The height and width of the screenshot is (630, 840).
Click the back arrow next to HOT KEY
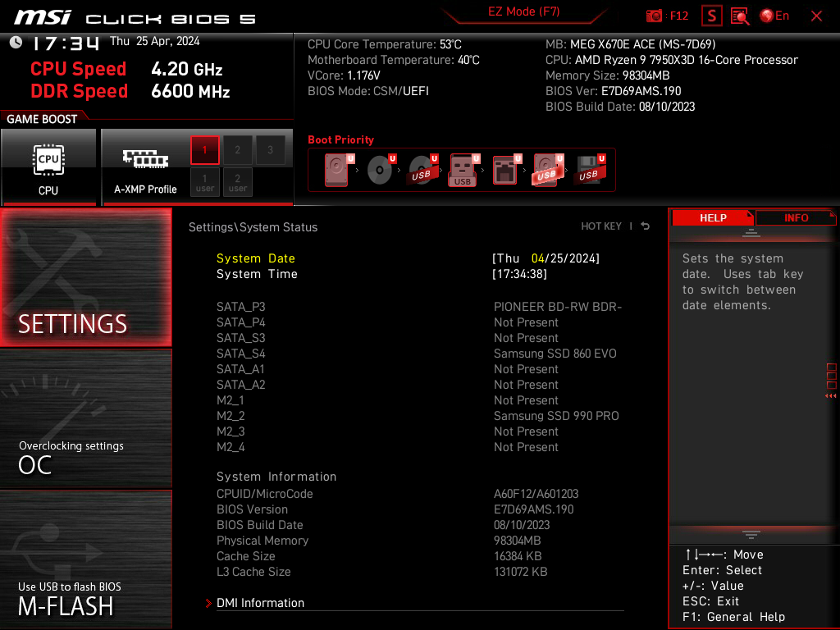[646, 226]
